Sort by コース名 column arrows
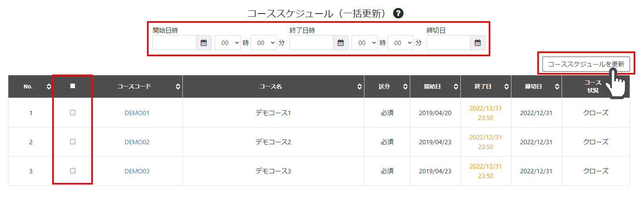 359,86
